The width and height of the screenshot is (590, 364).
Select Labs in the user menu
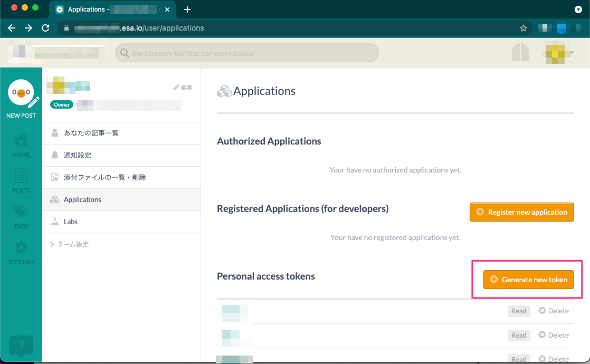[70, 222]
